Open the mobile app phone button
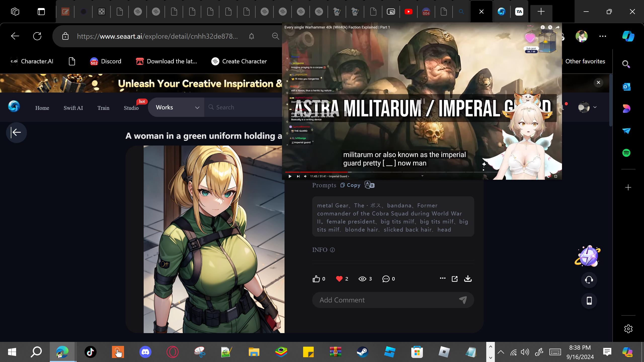The width and height of the screenshot is (644, 362). [x=589, y=301]
